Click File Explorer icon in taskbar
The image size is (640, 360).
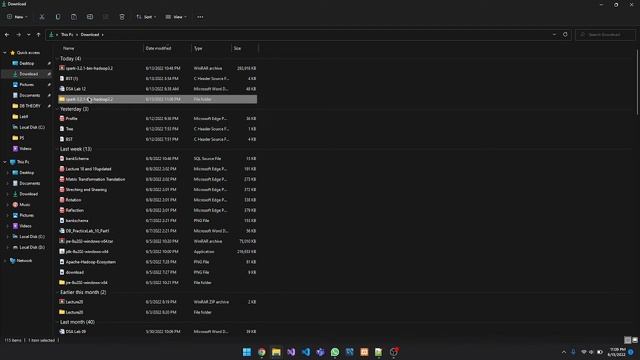click(276, 352)
